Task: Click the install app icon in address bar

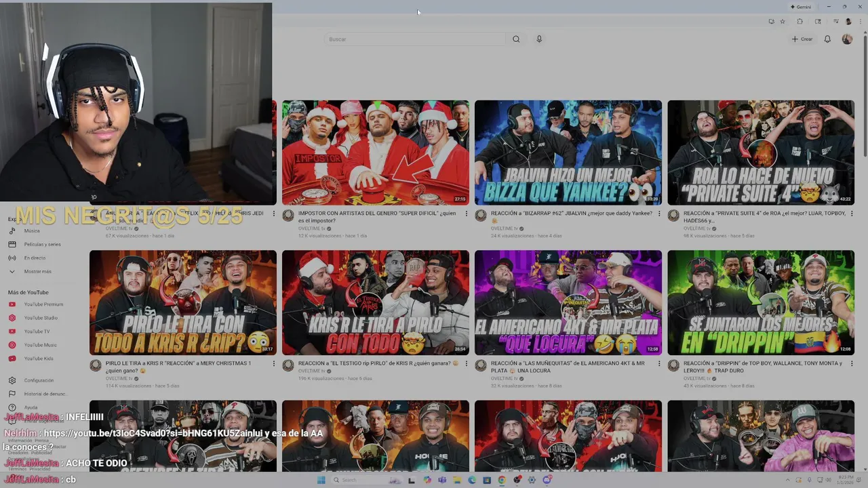Action: click(x=771, y=22)
